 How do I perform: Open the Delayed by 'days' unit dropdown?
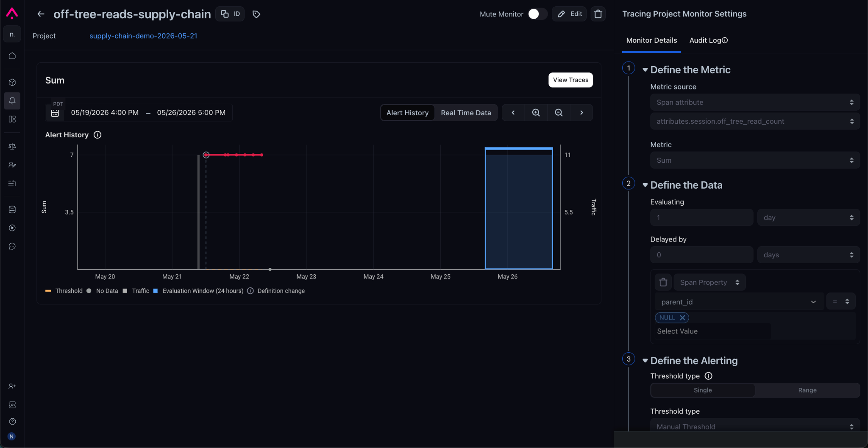coord(808,255)
